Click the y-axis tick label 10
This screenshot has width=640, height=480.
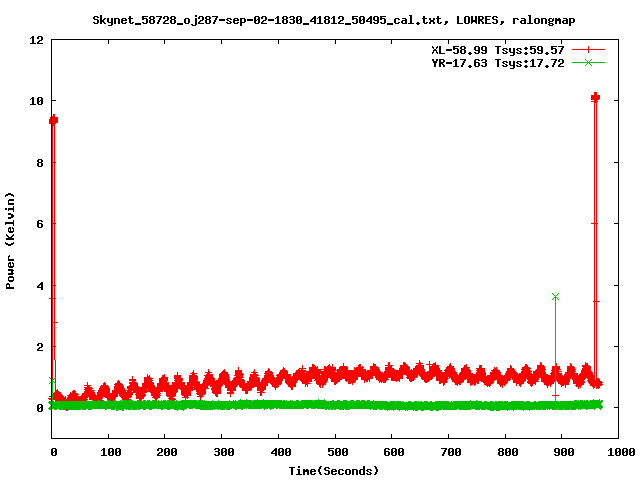pos(36,101)
